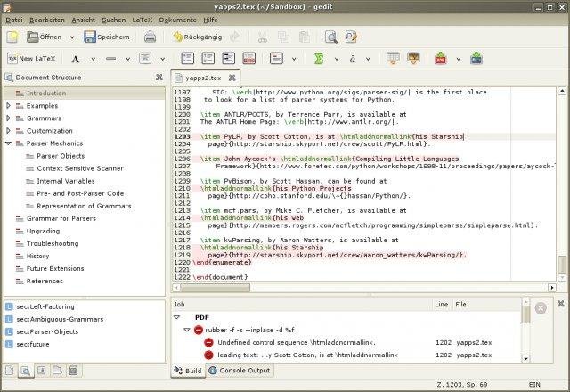Click the sum math symbol icon
This screenshot has height=392, width=570.
coord(318,59)
